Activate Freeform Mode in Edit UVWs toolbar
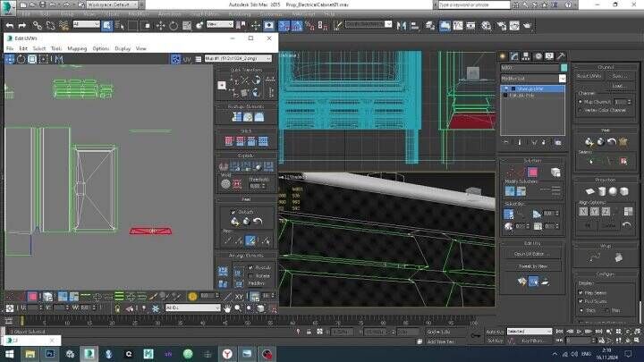 pyautogui.click(x=43, y=59)
